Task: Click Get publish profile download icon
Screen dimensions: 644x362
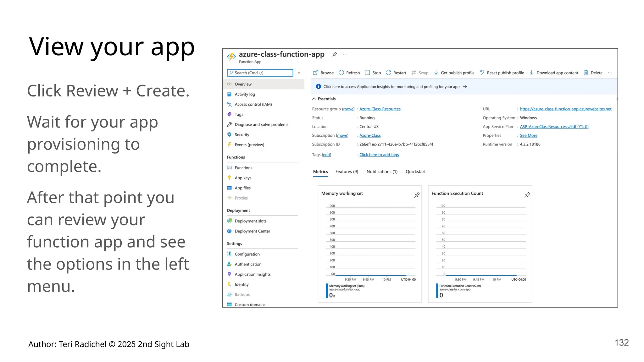Action: (436, 73)
